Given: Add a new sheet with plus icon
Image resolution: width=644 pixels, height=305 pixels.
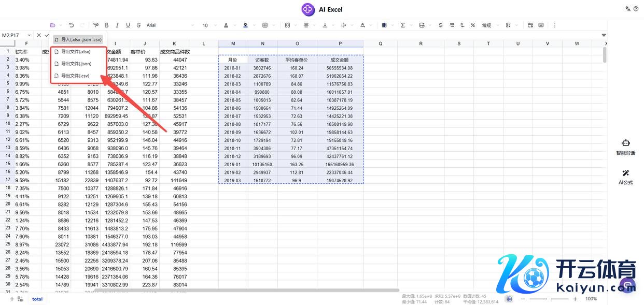Looking at the screenshot, I should click(x=12, y=299).
